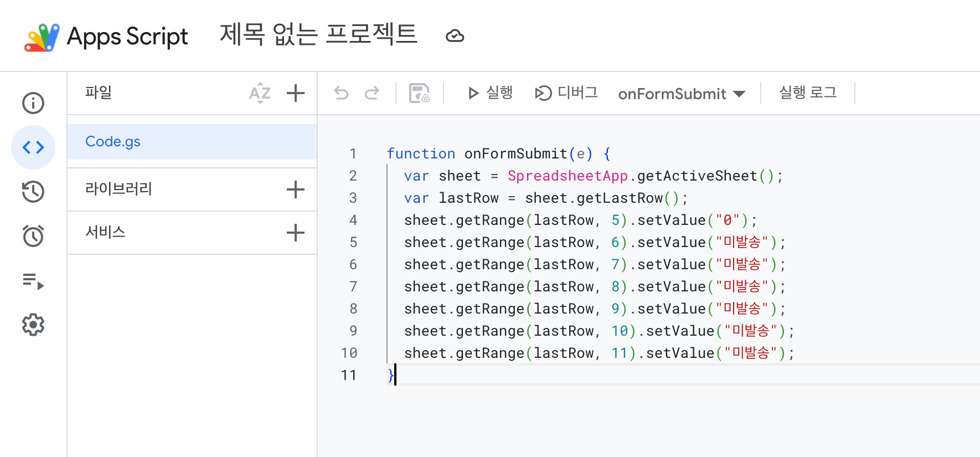Screen dimensions: 980x457
Task: Open Project Settings gear icon
Action: pos(33,325)
